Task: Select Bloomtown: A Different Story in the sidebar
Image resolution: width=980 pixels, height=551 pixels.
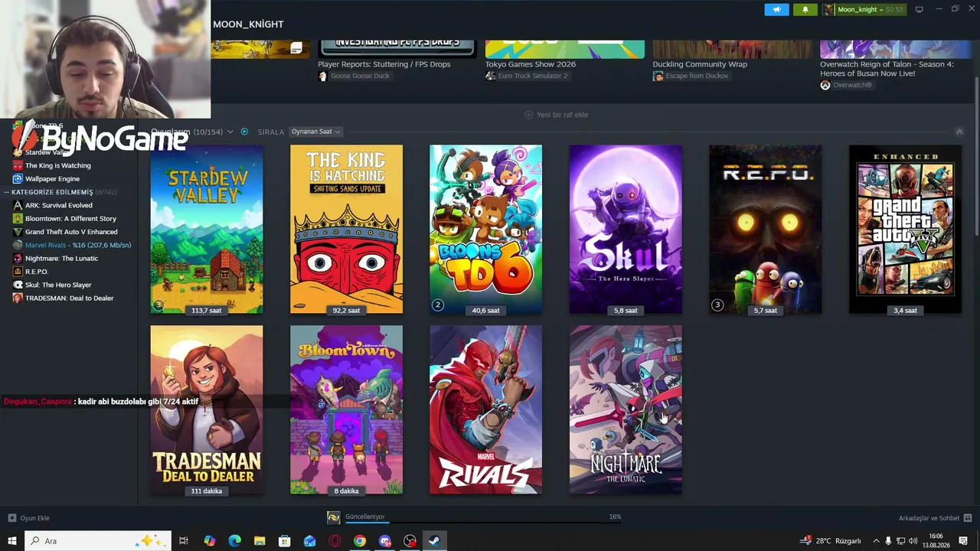Action: pos(69,219)
